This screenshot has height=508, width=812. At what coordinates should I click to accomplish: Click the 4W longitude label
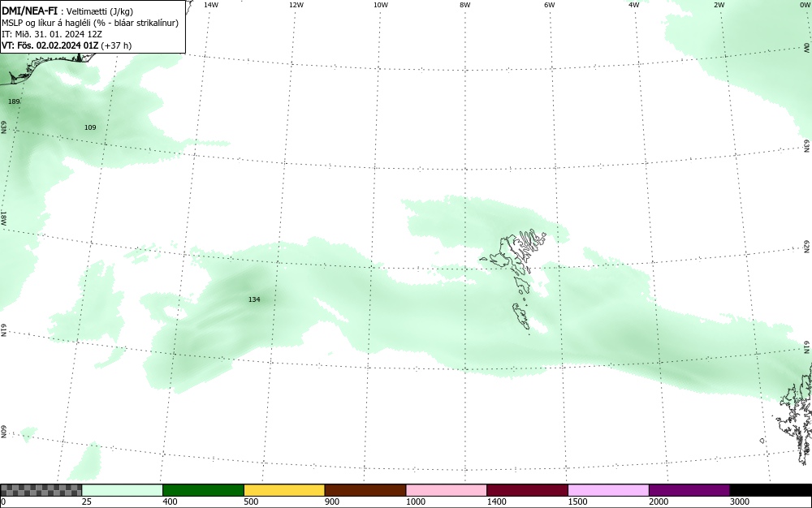(x=634, y=5)
